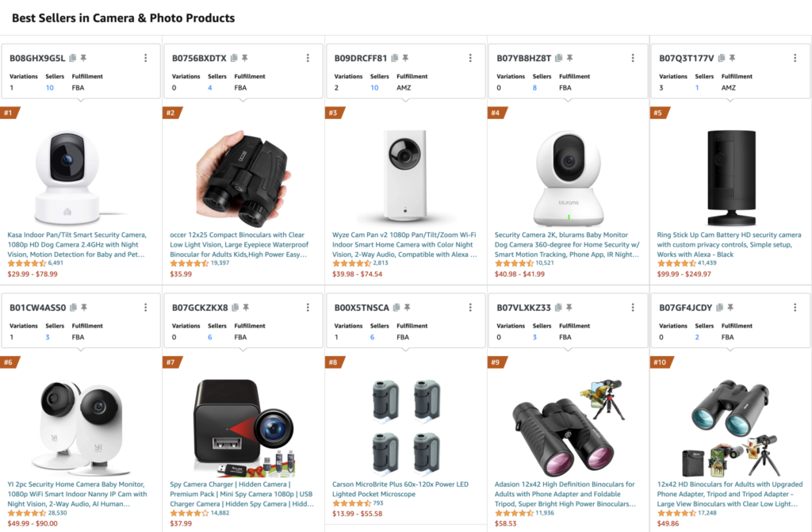812x532 pixels.
Task: Open the options menu on the B07Q3T177V card
Action: [x=795, y=57]
